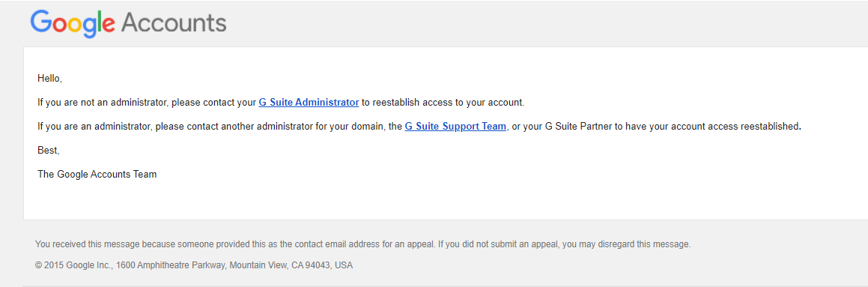Screen dimensions: 868x287
Task: Open the G Suite Support Team link
Action: (455, 127)
